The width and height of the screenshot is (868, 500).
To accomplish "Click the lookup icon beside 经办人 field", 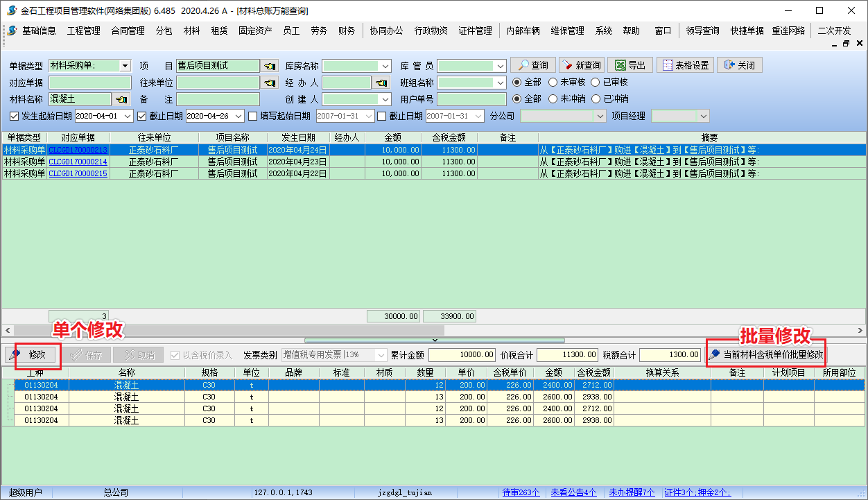I will point(381,83).
